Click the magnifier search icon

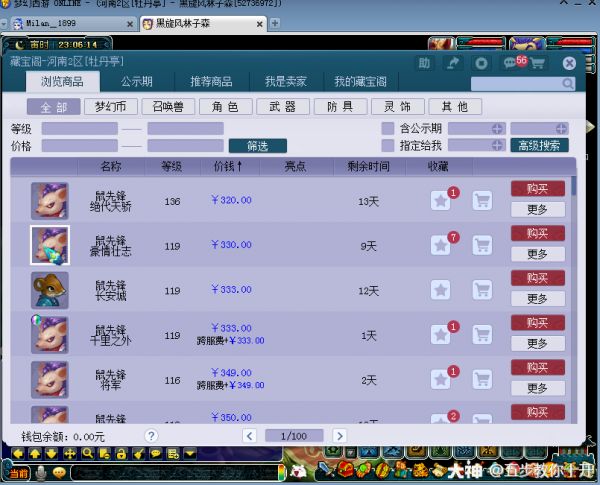(568, 83)
